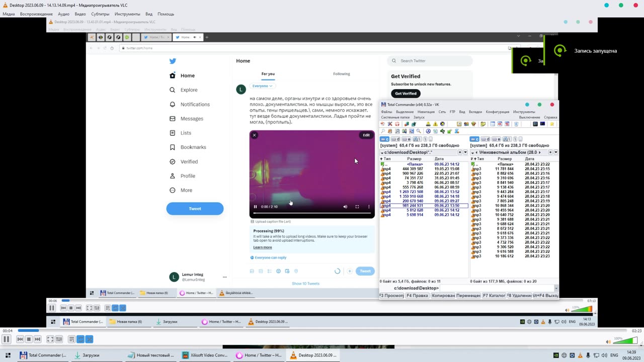Open the Everyone audience dropdown
The image size is (644, 362).
click(x=262, y=86)
